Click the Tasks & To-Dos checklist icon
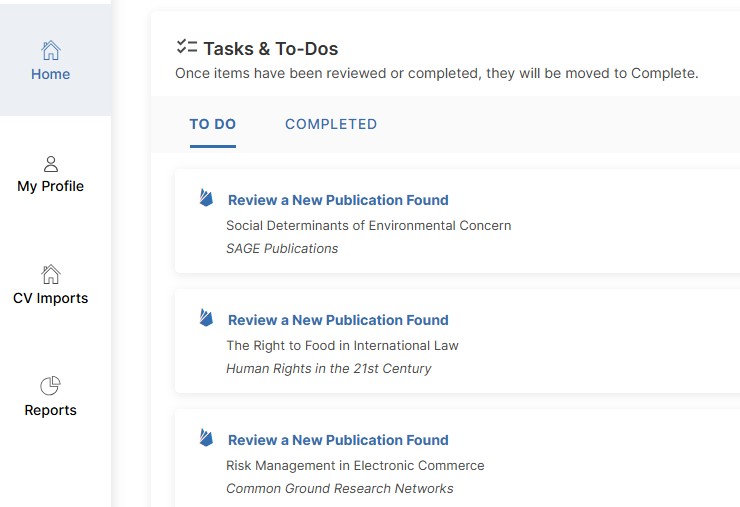The width and height of the screenshot is (740, 507). click(x=186, y=47)
